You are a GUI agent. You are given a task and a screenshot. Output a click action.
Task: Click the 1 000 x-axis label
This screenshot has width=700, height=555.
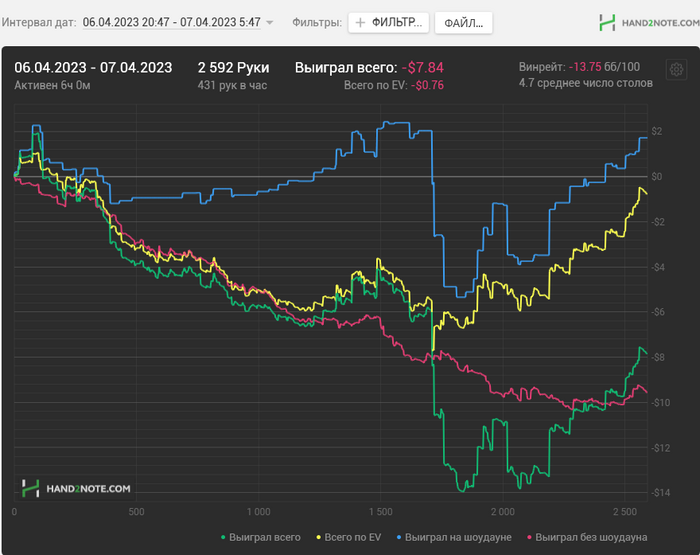click(x=258, y=512)
